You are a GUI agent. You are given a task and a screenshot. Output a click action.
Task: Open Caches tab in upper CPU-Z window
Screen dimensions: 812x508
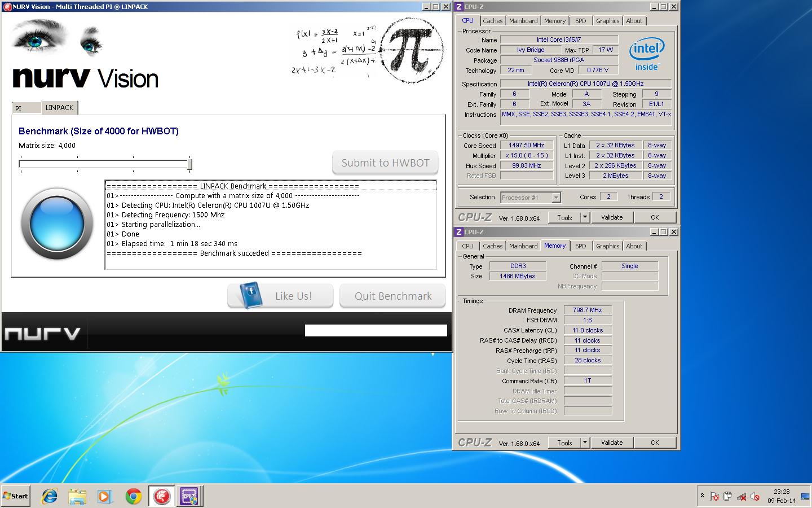pos(492,21)
